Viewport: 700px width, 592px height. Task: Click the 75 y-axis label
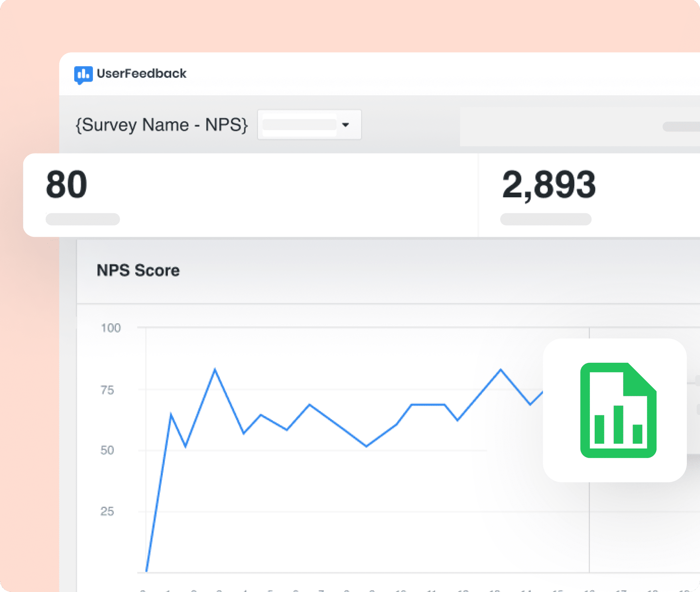(107, 390)
